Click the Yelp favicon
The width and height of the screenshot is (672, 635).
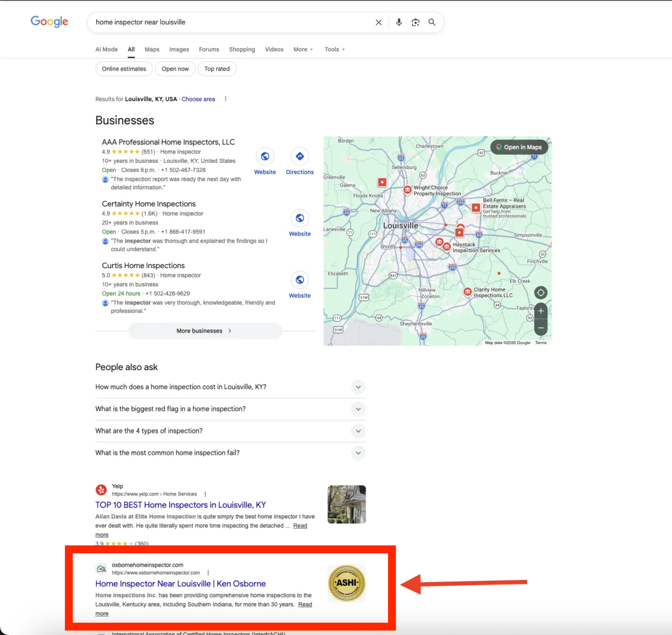coord(101,490)
